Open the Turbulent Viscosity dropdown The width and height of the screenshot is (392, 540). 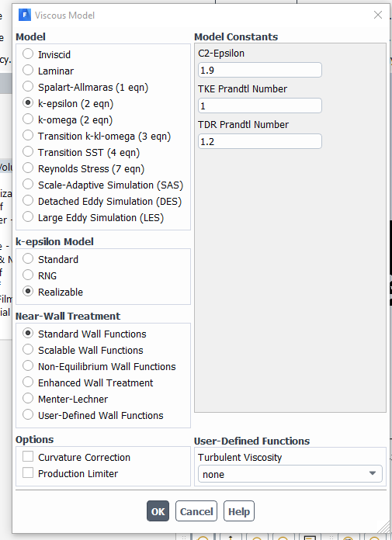[290, 474]
